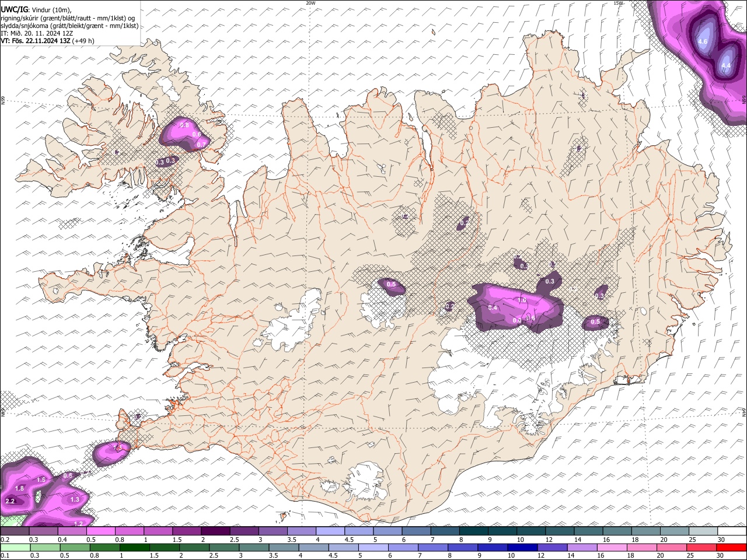Click the 4.4 precipitation value offshore northeast
The width and height of the screenshot is (747, 560).
(726, 66)
